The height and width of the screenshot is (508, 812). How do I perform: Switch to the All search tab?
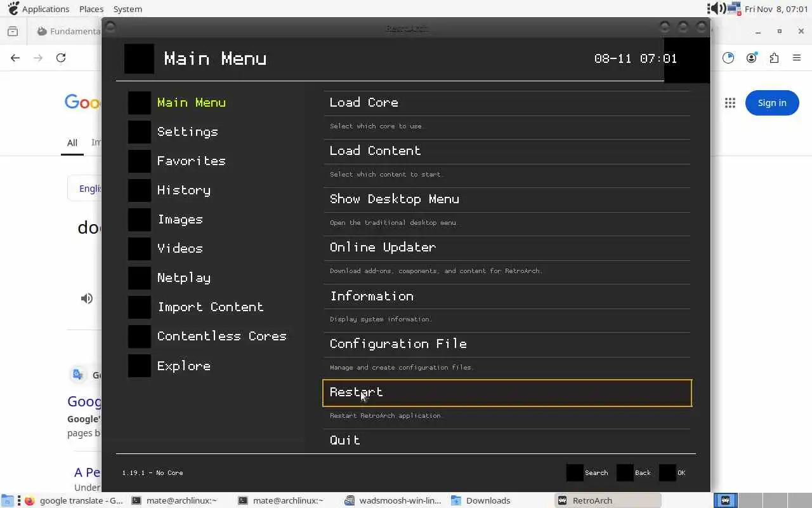(72, 143)
